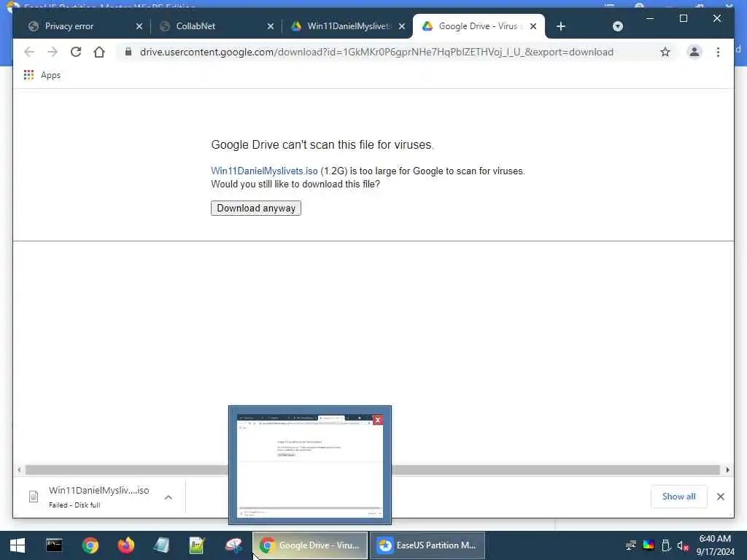Switch to Google Drive - Viru... taskbar button
The width and height of the screenshot is (747, 560).
tap(310, 545)
